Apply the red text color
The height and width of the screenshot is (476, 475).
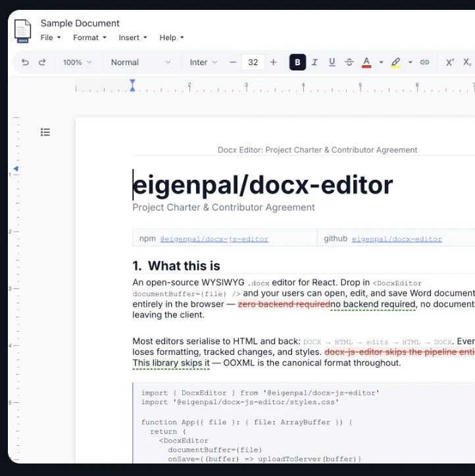click(x=366, y=63)
